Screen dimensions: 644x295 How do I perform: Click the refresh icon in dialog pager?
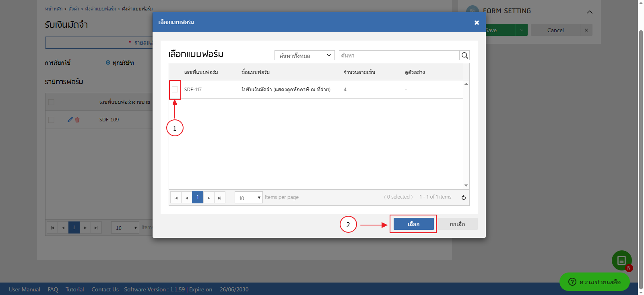click(x=463, y=197)
